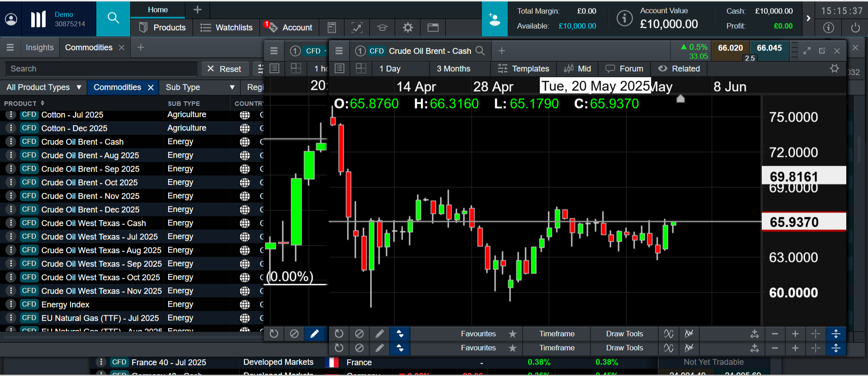This screenshot has width=868, height=376.
Task: Open the education graduation cap icon
Action: 382,28
